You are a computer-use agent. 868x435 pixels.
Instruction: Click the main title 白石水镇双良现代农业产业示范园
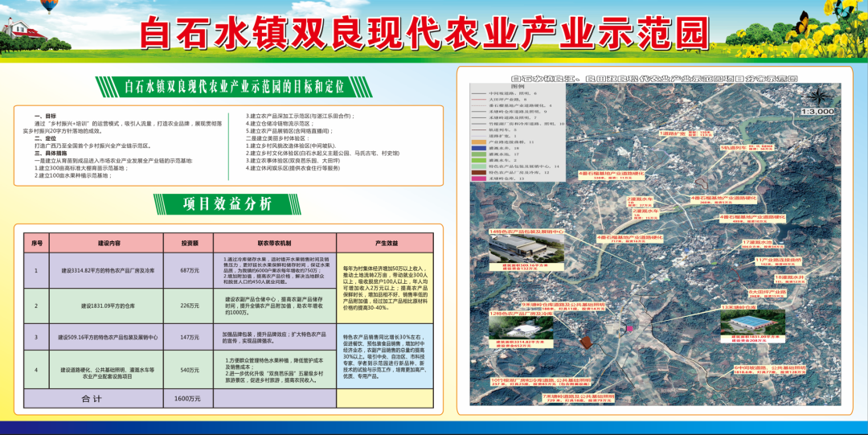pos(424,33)
